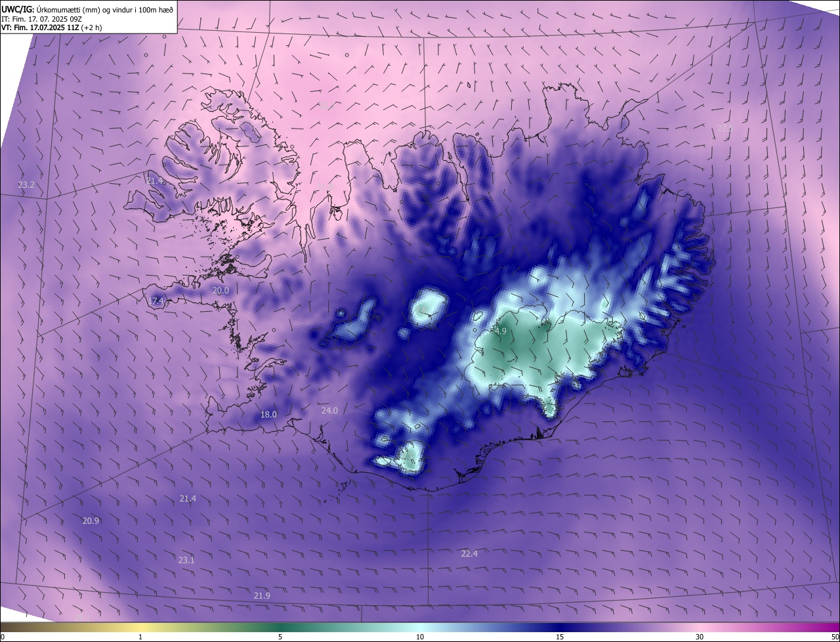Image resolution: width=840 pixels, height=642 pixels.
Task: Click the 20.0 value label on the map
Action: click(220, 290)
